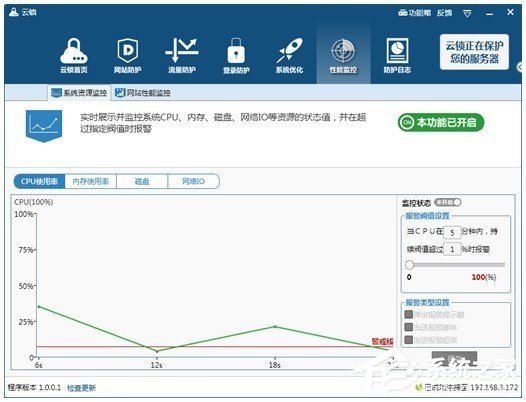Toggle the 监控状态 switch
The image size is (526, 402).
(x=448, y=202)
